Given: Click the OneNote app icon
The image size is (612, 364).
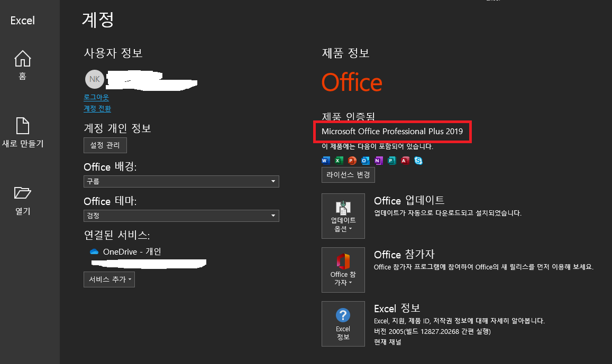Looking at the screenshot, I should 379,160.
